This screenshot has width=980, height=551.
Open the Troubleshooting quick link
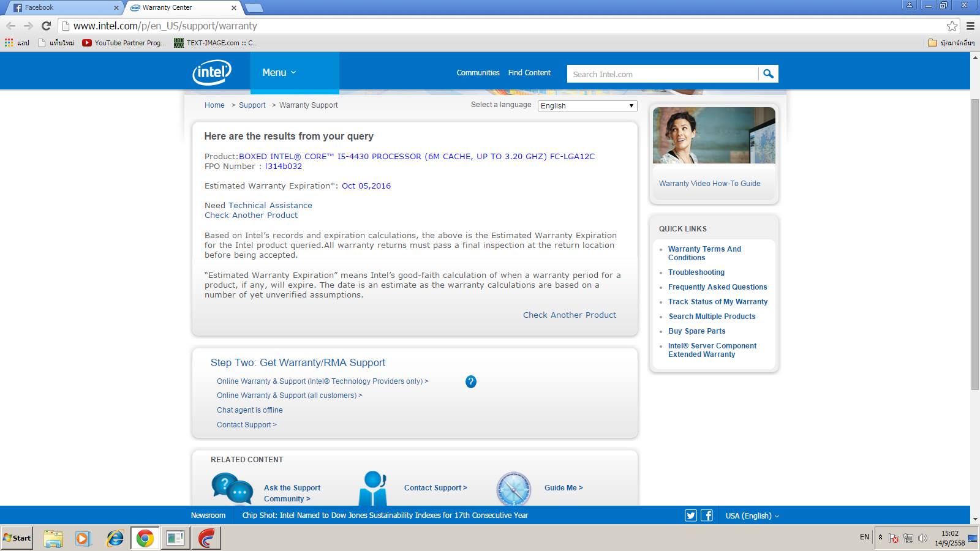point(696,272)
